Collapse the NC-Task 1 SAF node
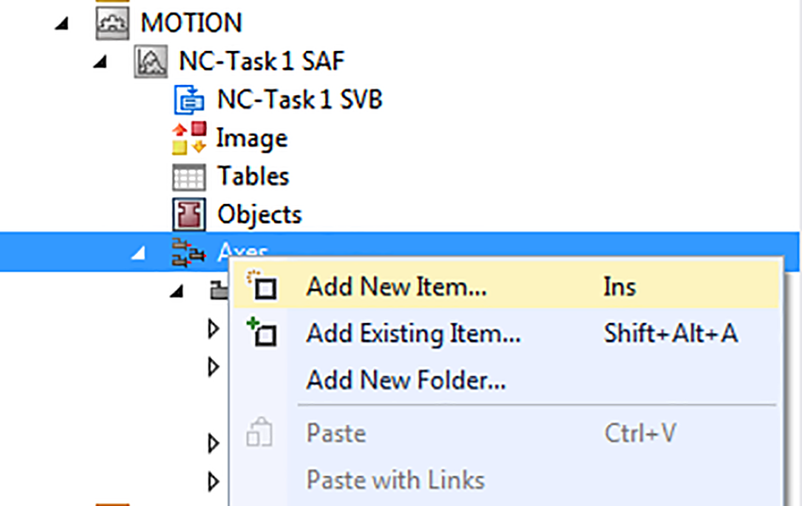This screenshot has width=802, height=506. point(101,62)
